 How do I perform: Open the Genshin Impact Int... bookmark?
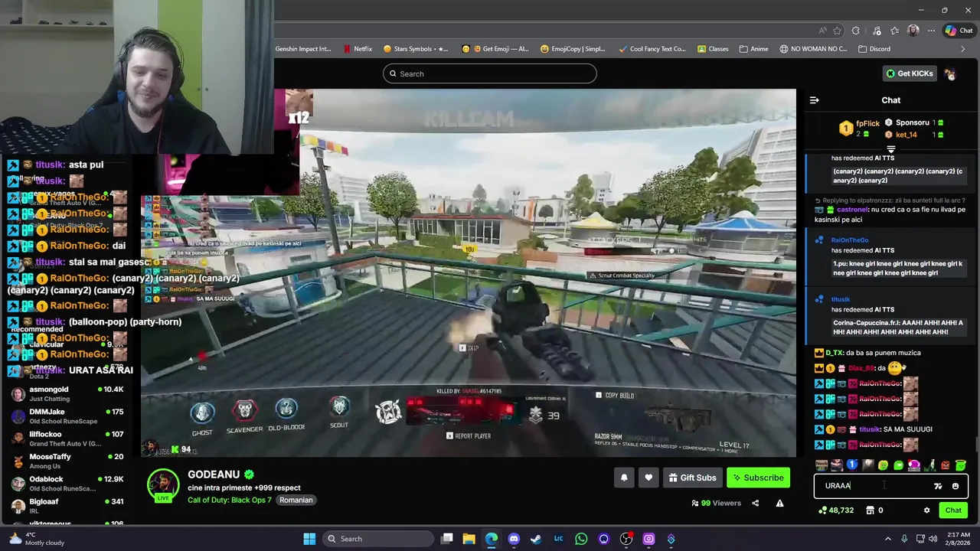pos(303,49)
